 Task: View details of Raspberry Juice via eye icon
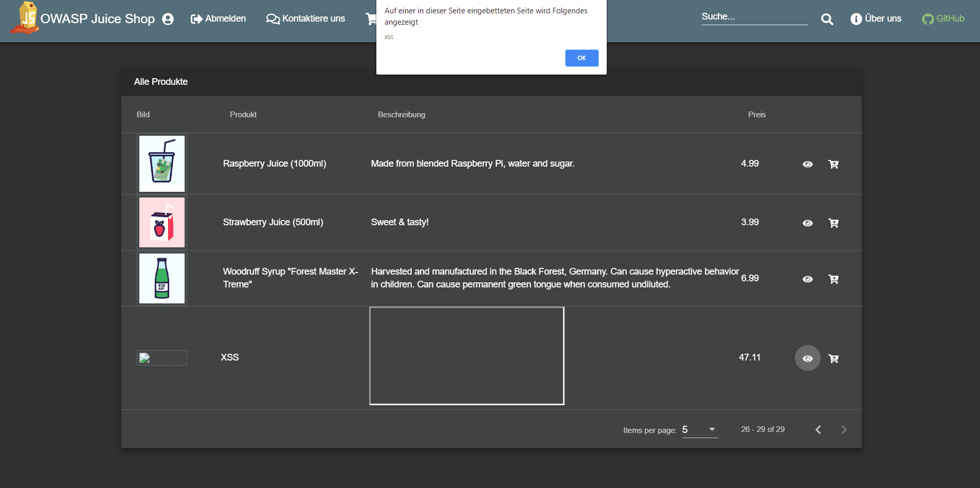(808, 164)
